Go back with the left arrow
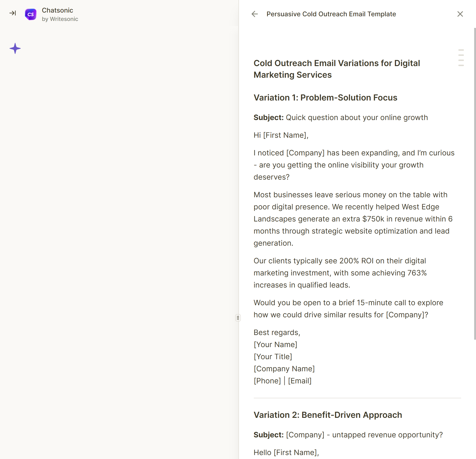The width and height of the screenshot is (476, 459). (x=255, y=14)
